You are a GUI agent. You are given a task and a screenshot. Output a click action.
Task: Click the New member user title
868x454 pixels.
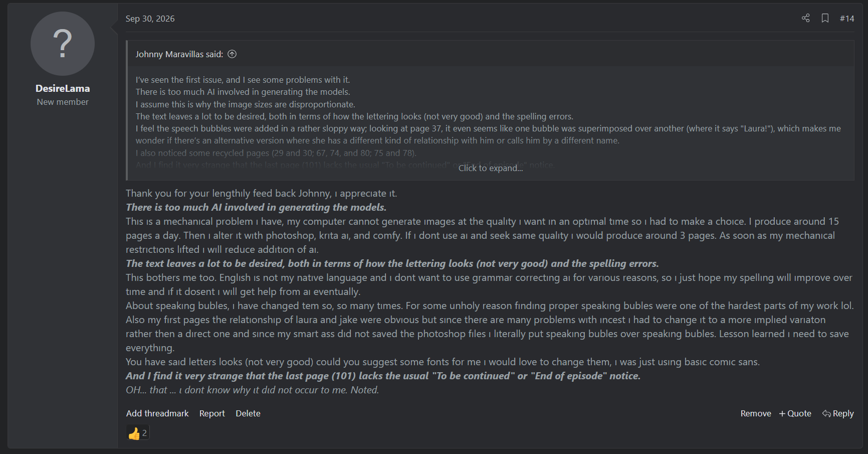point(63,102)
